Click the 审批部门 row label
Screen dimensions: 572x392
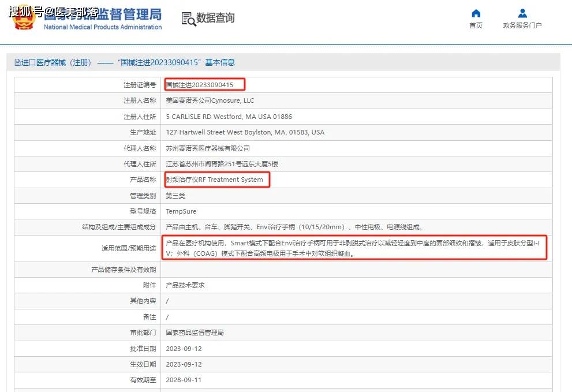(143, 333)
